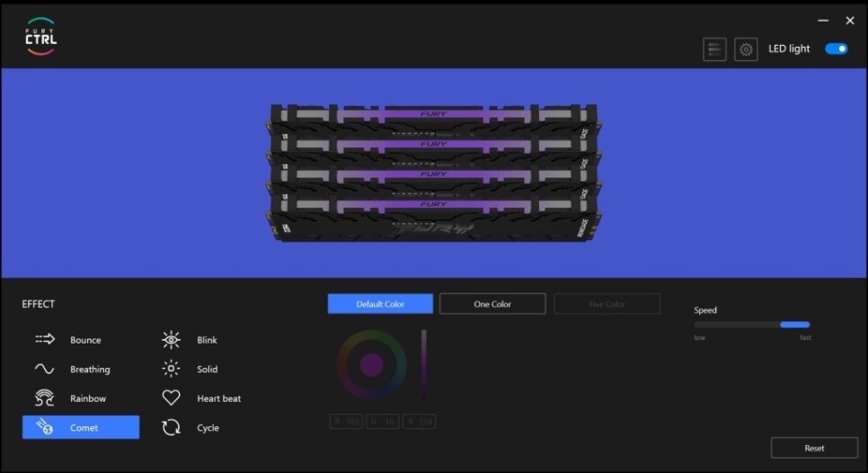Click the R color value field
The height and width of the screenshot is (473, 868).
point(346,422)
